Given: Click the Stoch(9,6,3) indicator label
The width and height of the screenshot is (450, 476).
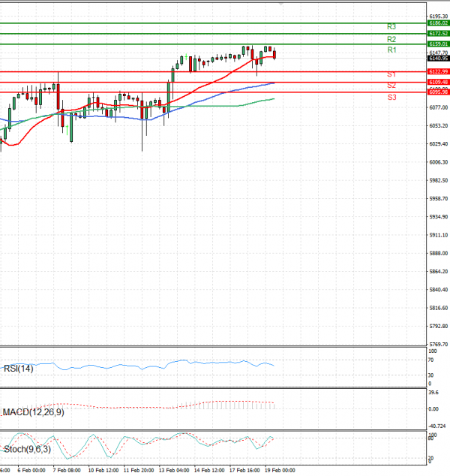Looking at the screenshot, I should pos(27,449).
